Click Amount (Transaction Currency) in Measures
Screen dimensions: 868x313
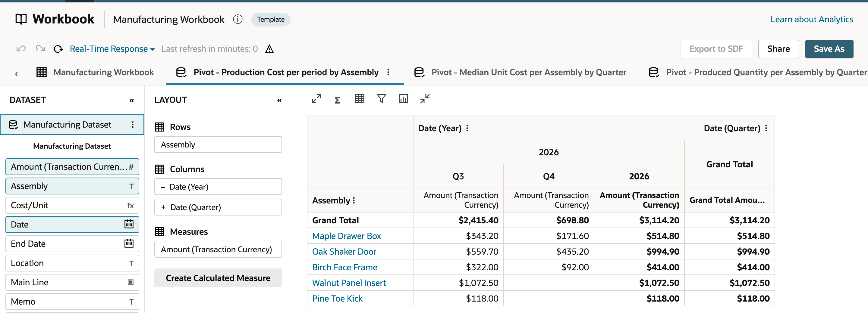click(218, 249)
